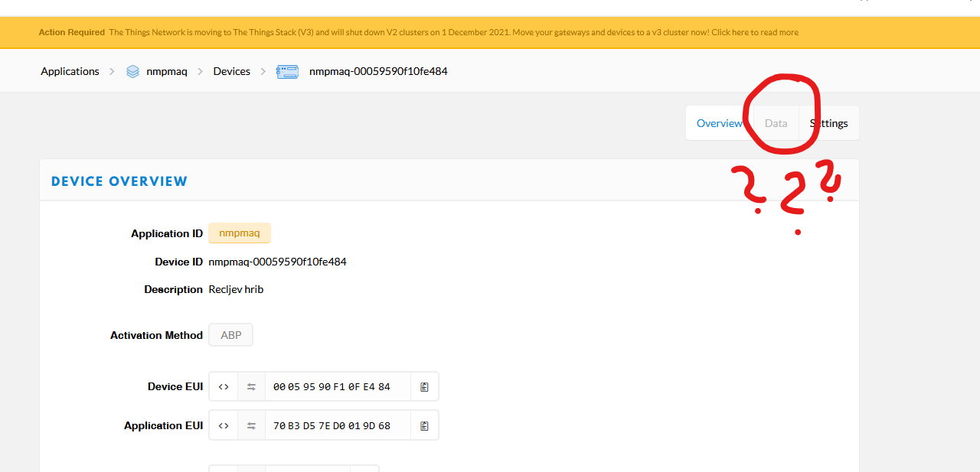Select the Device EUI hex value field
This screenshot has width=980, height=472.
point(337,386)
